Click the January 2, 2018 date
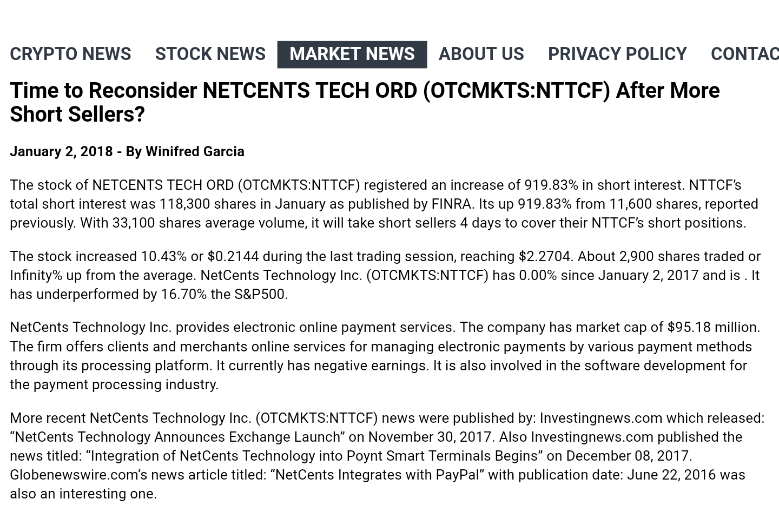 (x=60, y=152)
